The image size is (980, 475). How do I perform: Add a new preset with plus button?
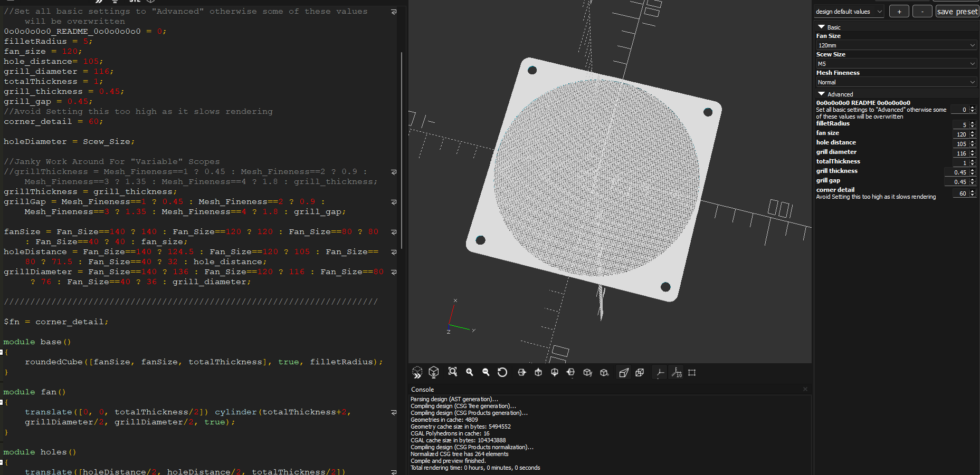[x=899, y=12]
